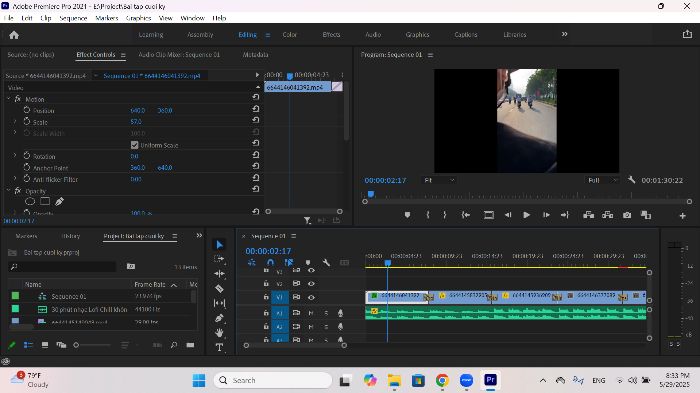Toggle Linked Selection in timeline
Image resolution: width=700 pixels, height=393 pixels.
click(x=289, y=263)
